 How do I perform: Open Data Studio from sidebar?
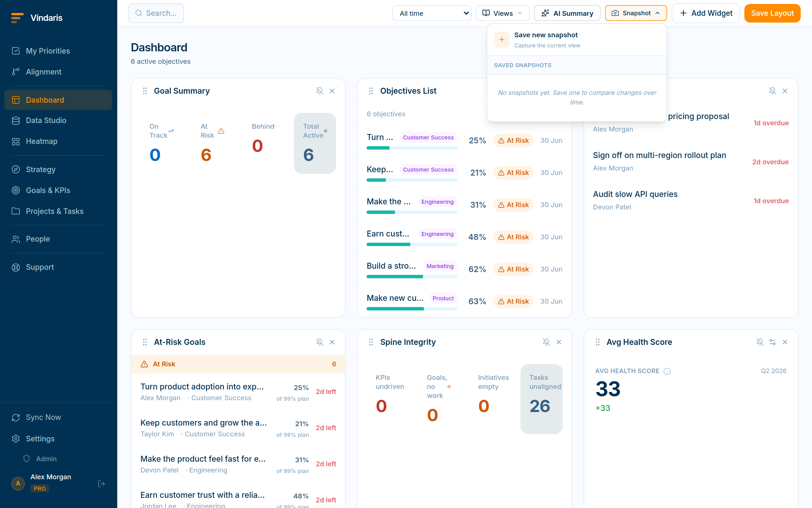[58, 120]
